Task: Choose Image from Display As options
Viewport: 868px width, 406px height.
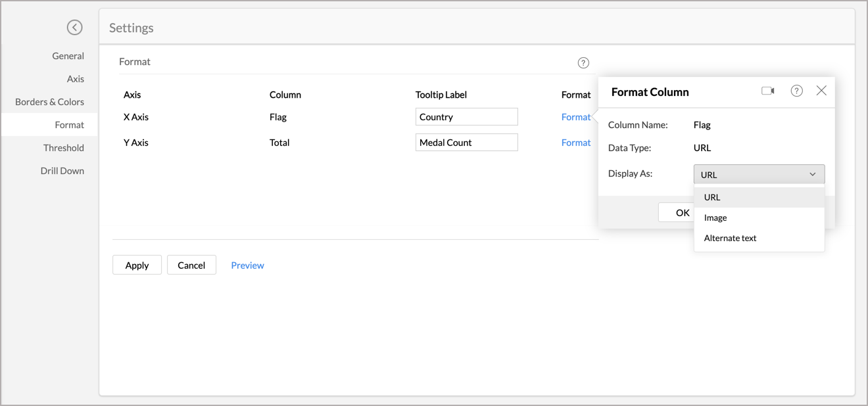Action: (x=715, y=217)
